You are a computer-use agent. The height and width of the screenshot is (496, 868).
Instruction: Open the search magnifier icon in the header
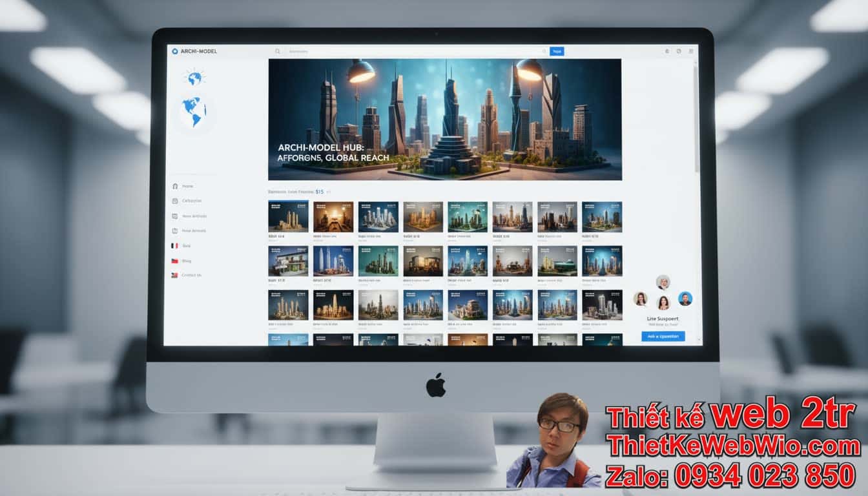pos(278,50)
